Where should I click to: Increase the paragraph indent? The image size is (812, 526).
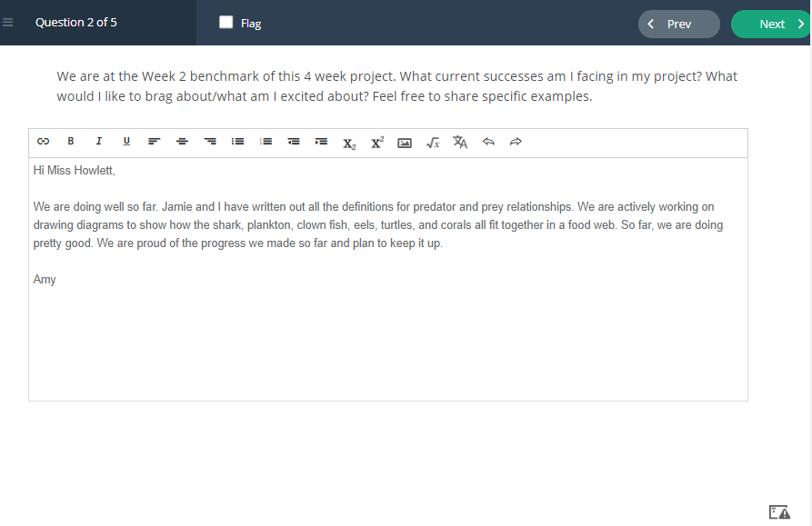coord(321,141)
